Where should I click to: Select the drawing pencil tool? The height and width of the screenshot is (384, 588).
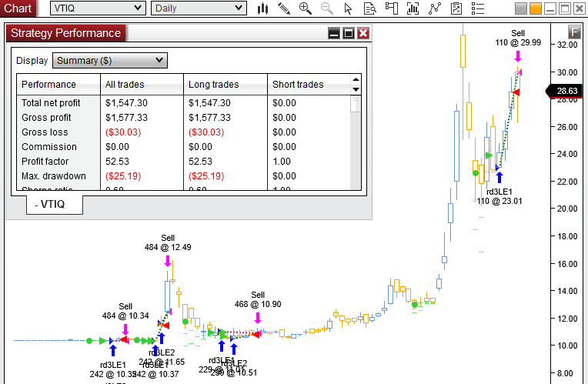pyautogui.click(x=284, y=8)
